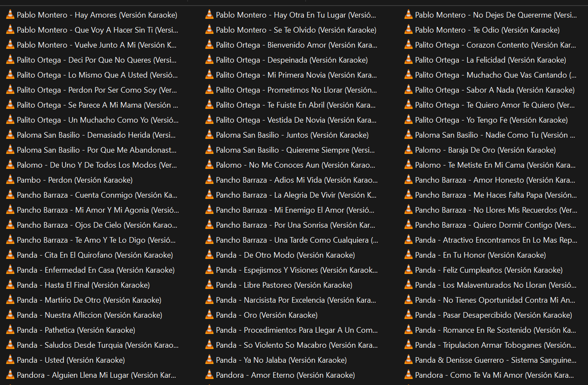Click VLC icon of Panda - En Tu Honor
The image size is (588, 385).
point(409,255)
